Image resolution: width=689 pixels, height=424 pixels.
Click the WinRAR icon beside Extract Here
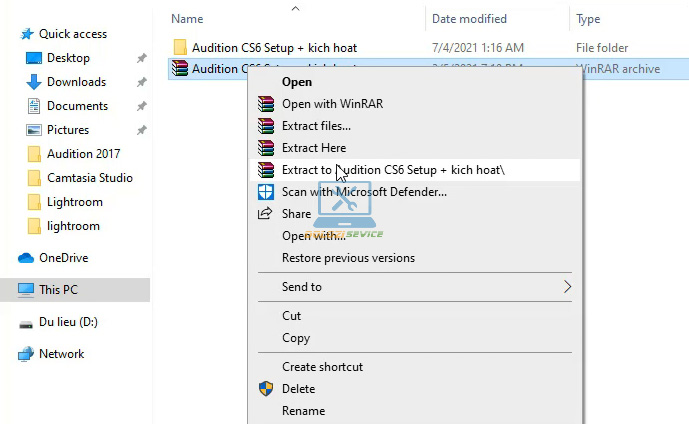point(265,148)
